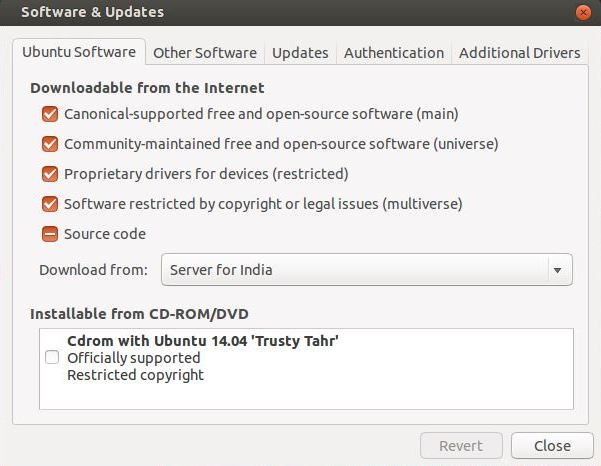The image size is (601, 466).
Task: Close window with red title bar button
Action: click(x=583, y=13)
